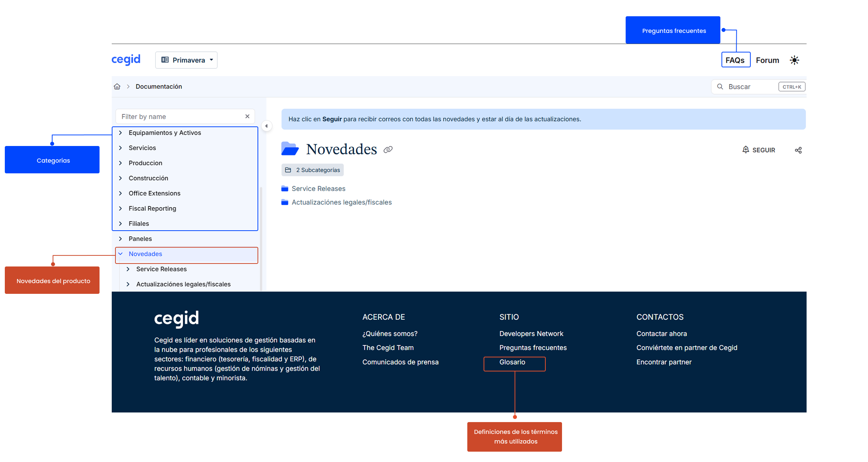Expand the Produccion chevron

click(x=121, y=163)
